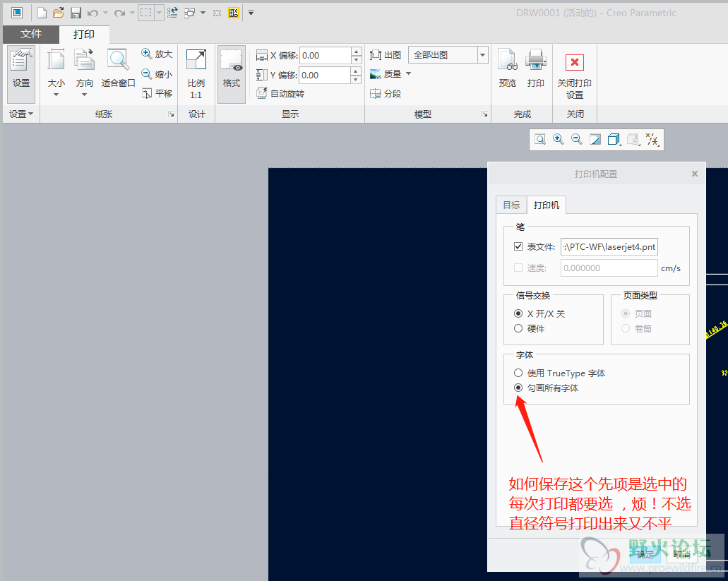
Task: Click the windows switch icon in top toolbar
Action: tap(189, 13)
